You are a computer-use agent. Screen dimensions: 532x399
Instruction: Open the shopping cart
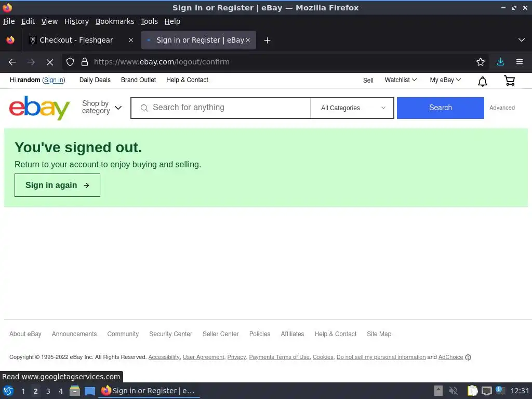click(x=510, y=81)
